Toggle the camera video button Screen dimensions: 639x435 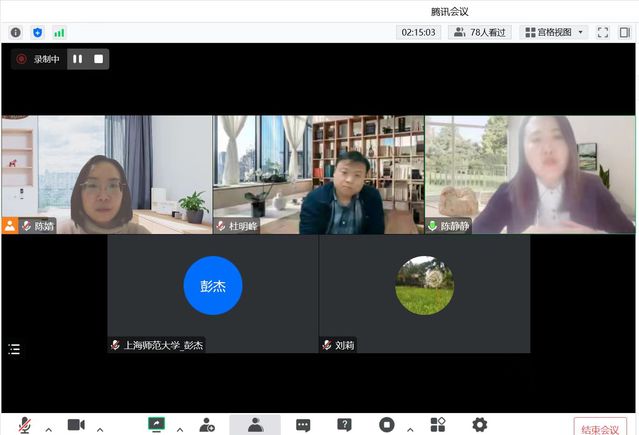click(76, 425)
